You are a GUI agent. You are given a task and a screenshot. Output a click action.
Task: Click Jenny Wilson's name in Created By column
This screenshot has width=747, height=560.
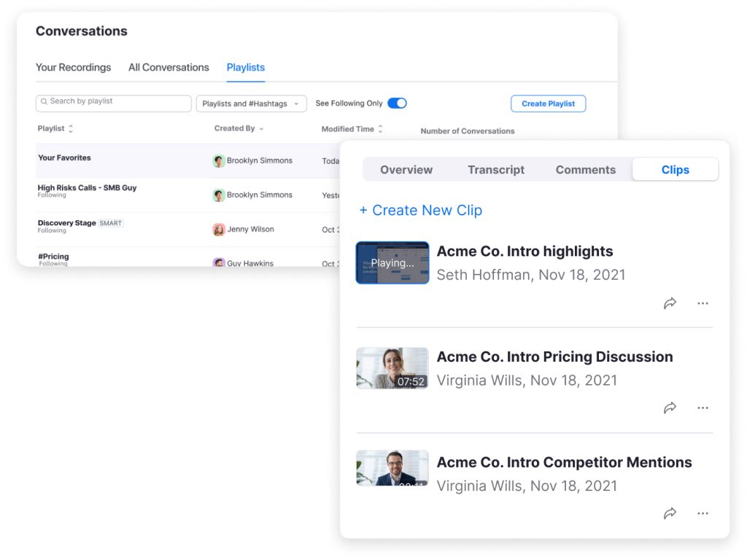pyautogui.click(x=251, y=229)
